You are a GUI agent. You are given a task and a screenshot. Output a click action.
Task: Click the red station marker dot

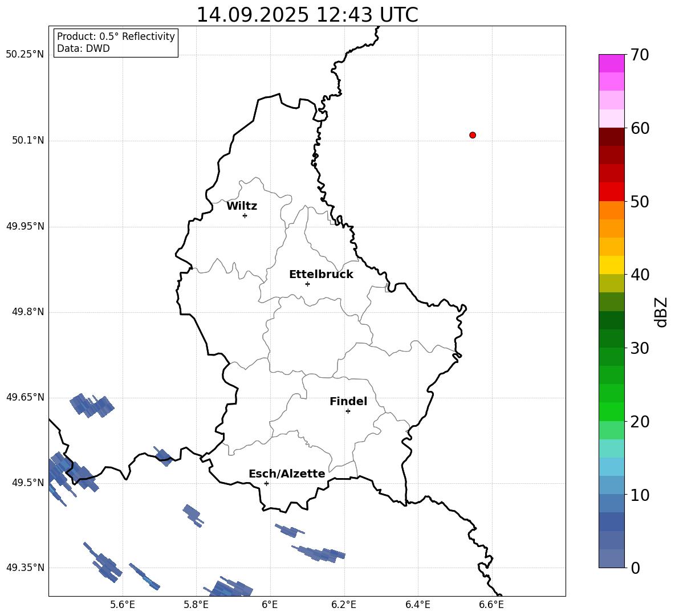coord(473,135)
